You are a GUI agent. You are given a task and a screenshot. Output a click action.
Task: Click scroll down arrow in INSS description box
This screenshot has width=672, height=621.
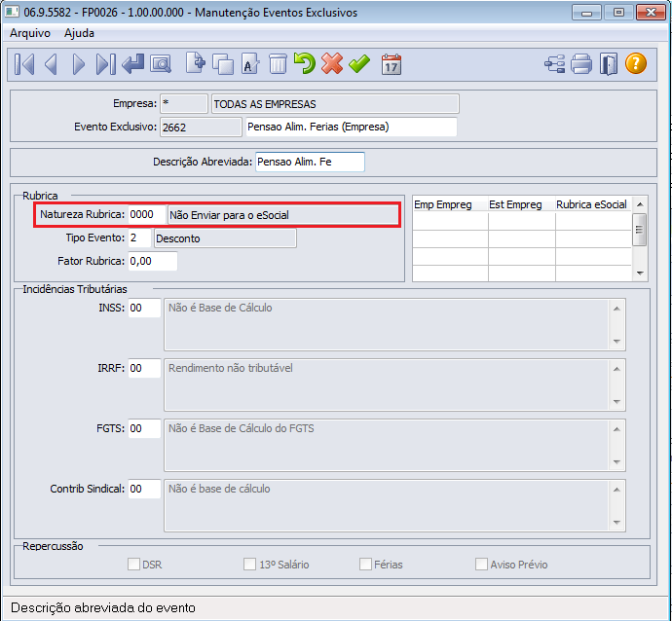click(616, 342)
